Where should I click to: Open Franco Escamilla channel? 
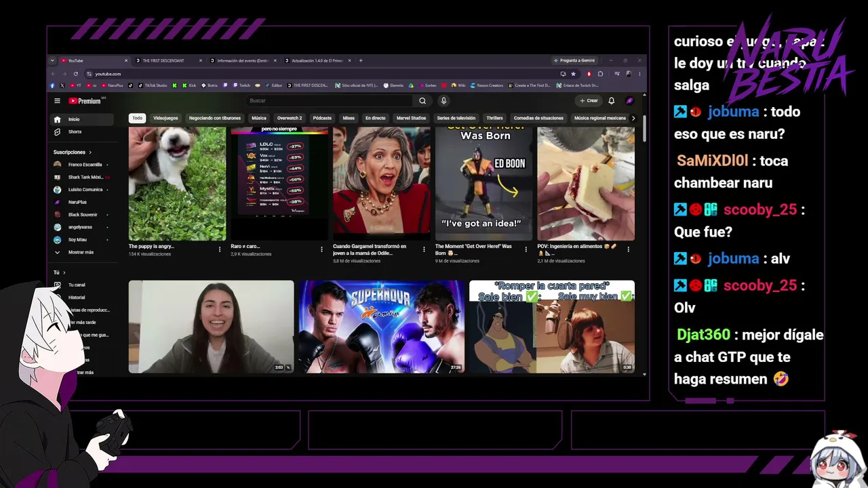81,165
